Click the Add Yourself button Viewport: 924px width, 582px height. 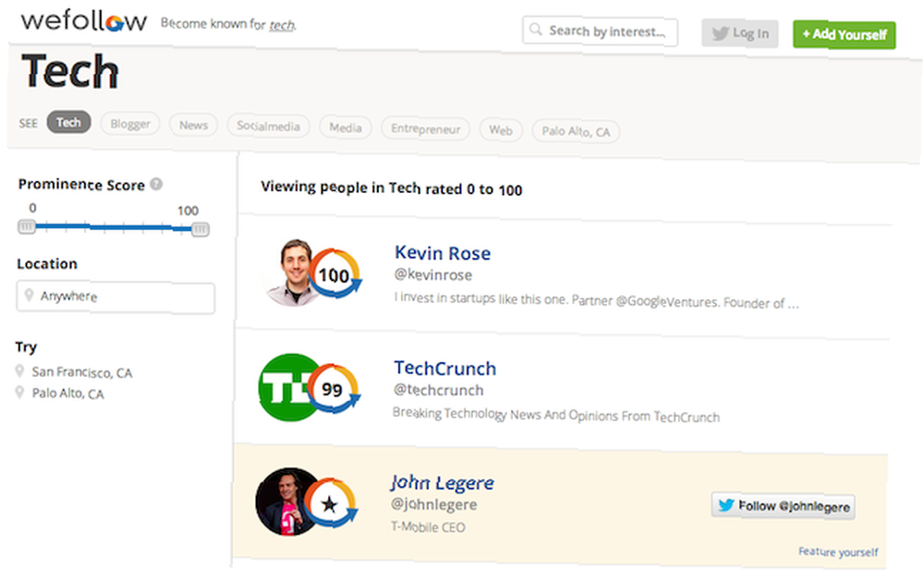(844, 35)
